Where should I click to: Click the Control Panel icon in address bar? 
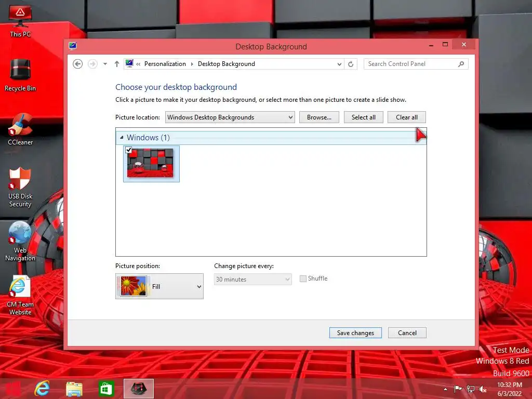point(129,63)
